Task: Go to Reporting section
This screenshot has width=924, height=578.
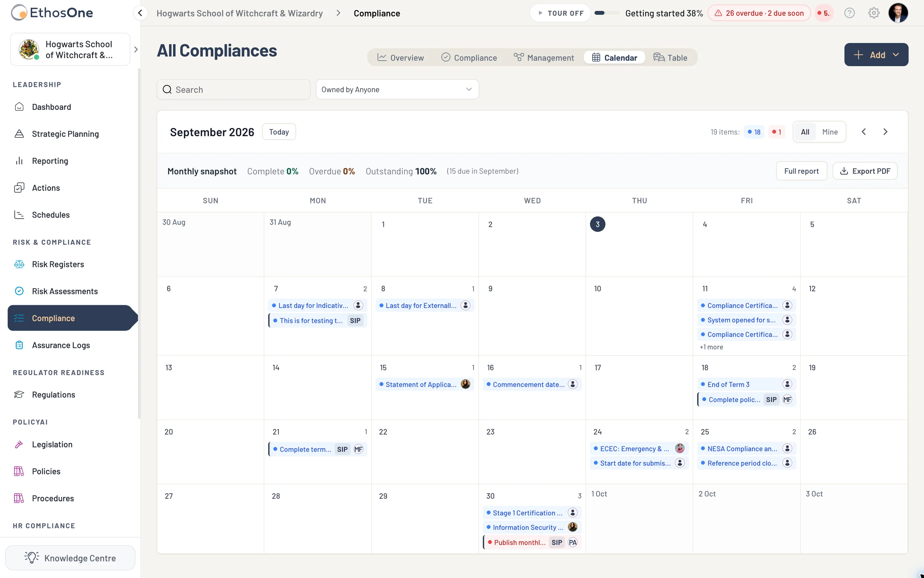Action: pyautogui.click(x=50, y=161)
